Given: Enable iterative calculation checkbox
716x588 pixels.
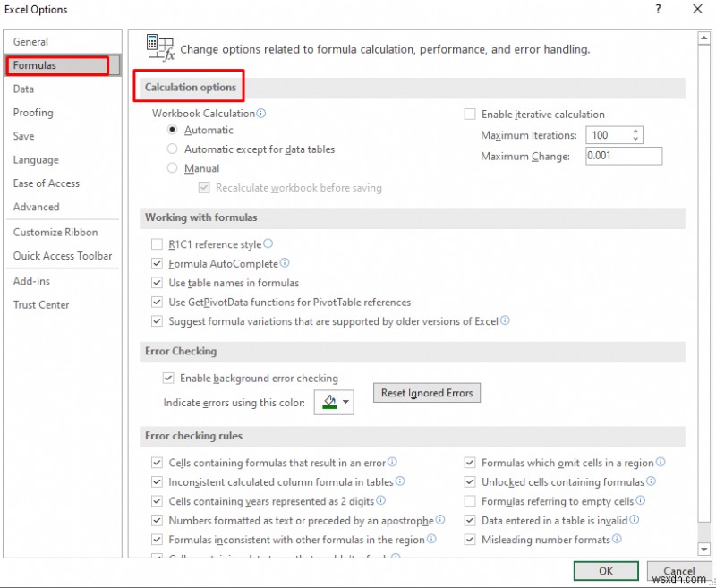Looking at the screenshot, I should [469, 114].
